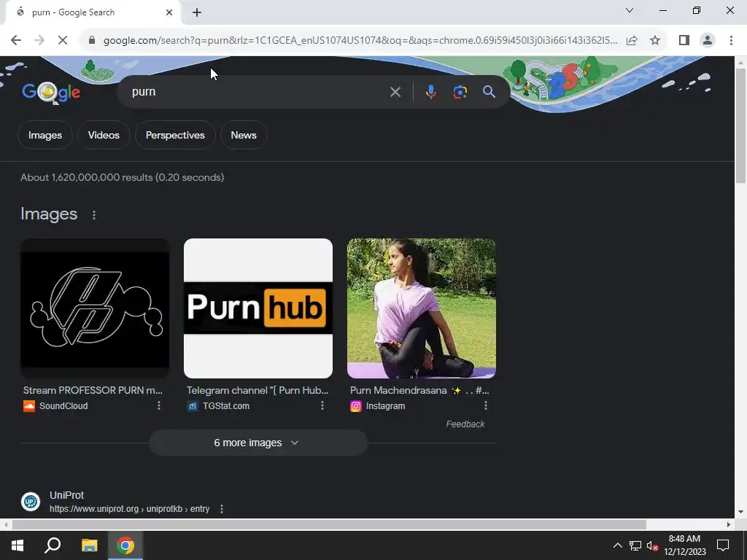This screenshot has width=747, height=560.
Task: Click the SoundCloud source icon
Action: pos(29,406)
